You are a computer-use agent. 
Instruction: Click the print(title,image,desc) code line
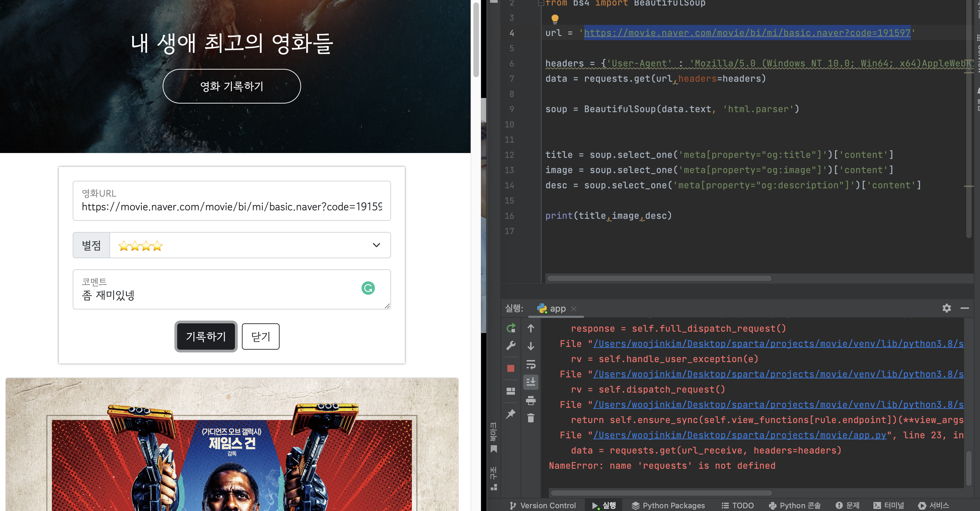[609, 216]
